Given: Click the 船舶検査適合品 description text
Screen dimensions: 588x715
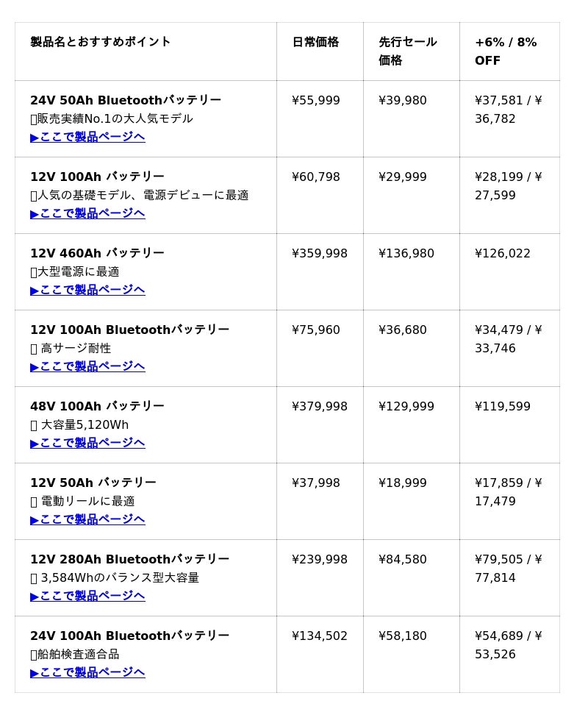Looking at the screenshot, I should coord(78,654).
